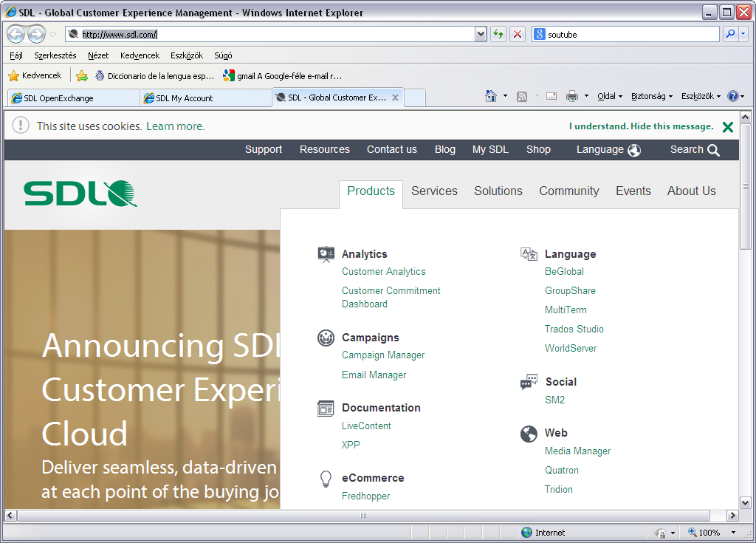
Task: Click the Language globe icon
Action: 634,150
